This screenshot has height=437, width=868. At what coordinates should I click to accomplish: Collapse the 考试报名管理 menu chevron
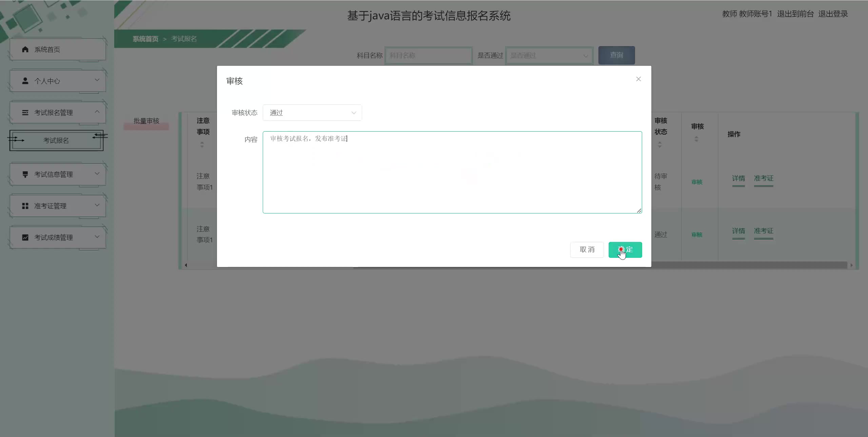point(97,112)
